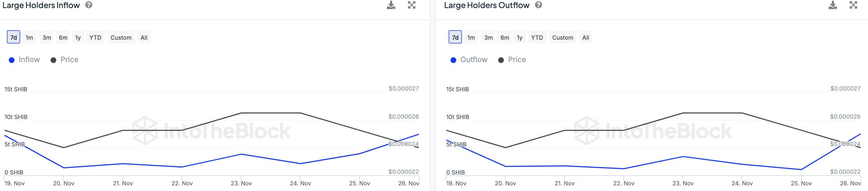Download the Large Holders Inflow chart
868x191 pixels.
pos(391,5)
